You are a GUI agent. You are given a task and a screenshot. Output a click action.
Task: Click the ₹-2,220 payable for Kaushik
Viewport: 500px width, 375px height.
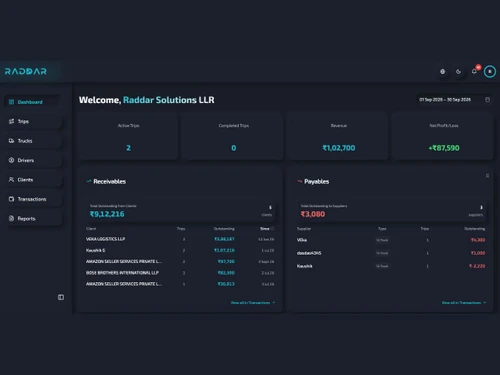tap(477, 266)
